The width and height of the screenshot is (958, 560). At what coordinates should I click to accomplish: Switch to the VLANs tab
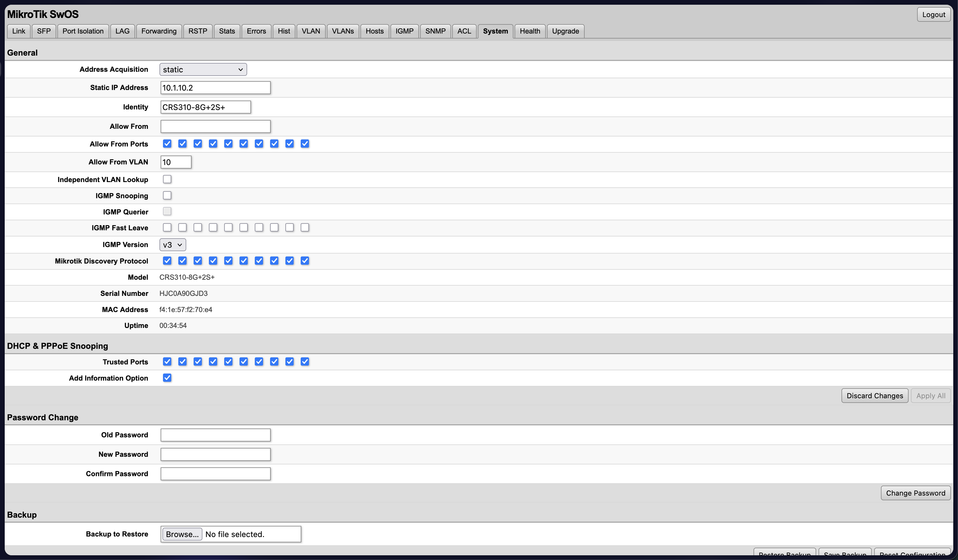click(342, 31)
